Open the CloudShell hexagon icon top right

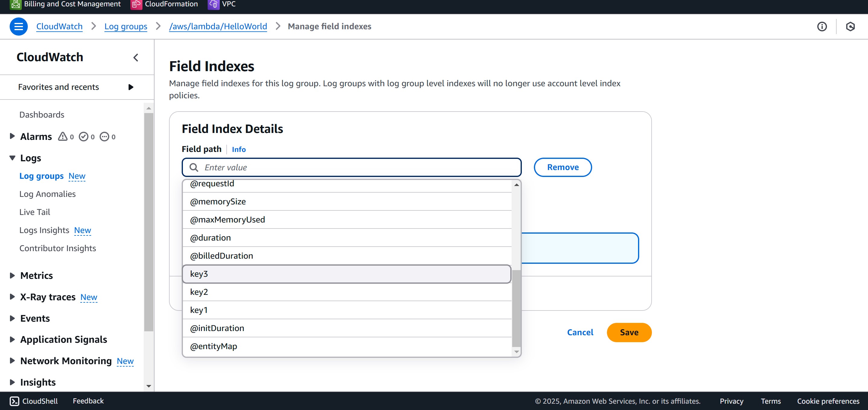click(850, 27)
